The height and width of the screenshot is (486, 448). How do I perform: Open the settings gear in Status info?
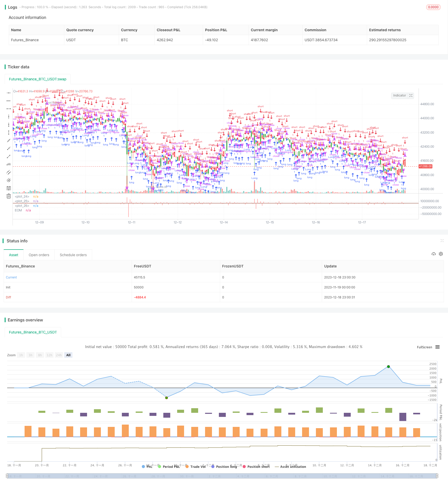point(441,254)
